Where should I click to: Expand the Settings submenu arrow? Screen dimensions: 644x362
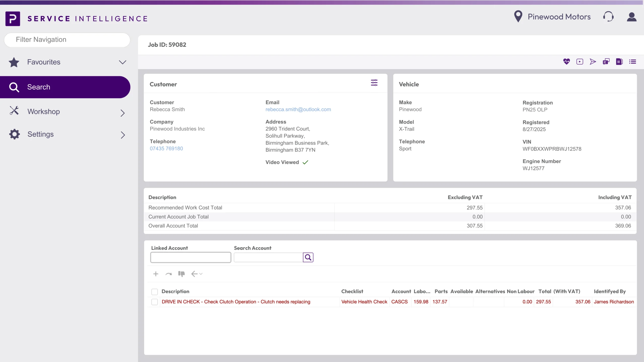[123, 135]
